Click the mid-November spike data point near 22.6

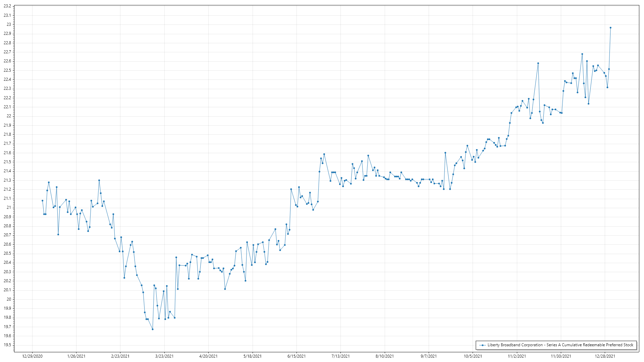(x=538, y=63)
